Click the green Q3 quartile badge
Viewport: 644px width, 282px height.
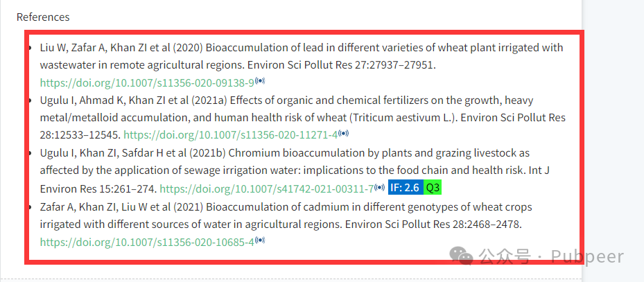click(x=433, y=188)
